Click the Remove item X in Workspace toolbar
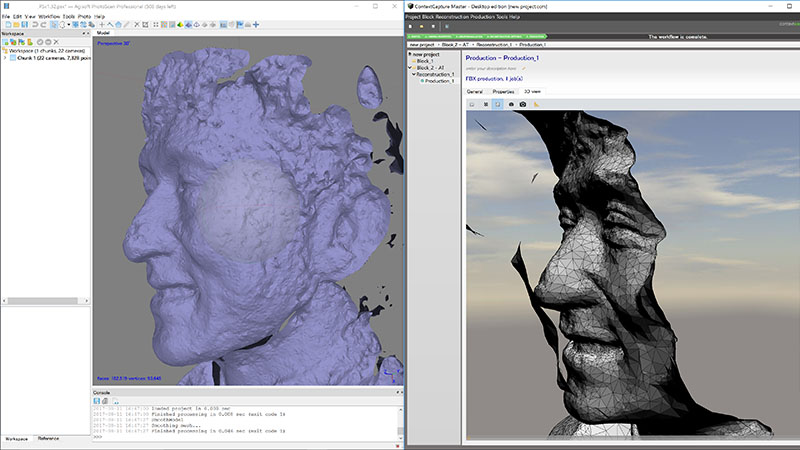This screenshot has height=450, width=800. click(56, 42)
